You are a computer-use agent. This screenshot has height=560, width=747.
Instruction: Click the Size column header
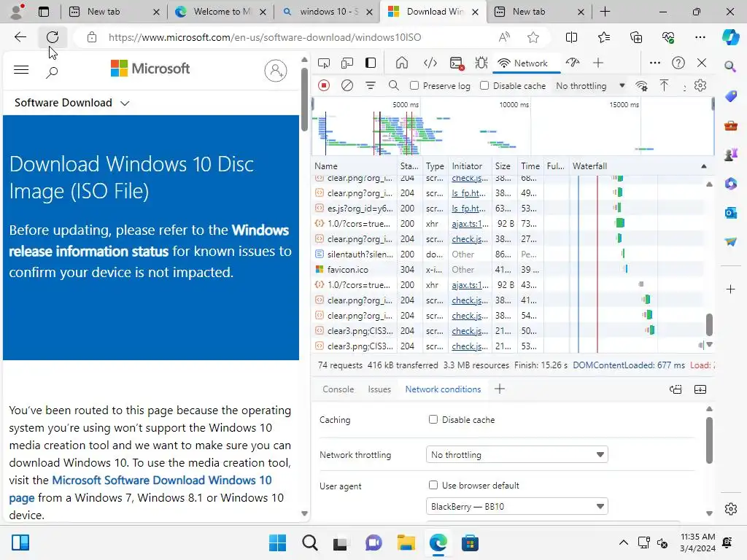click(x=503, y=166)
